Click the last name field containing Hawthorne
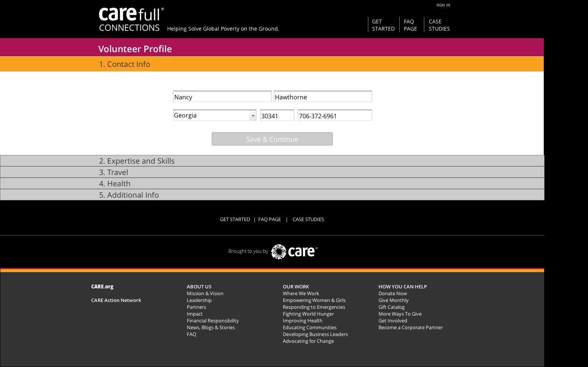 click(x=323, y=96)
